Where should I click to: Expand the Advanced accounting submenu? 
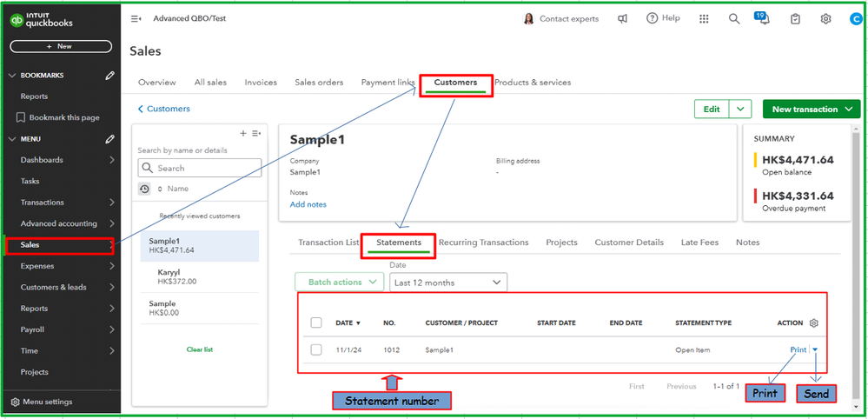pos(112,223)
